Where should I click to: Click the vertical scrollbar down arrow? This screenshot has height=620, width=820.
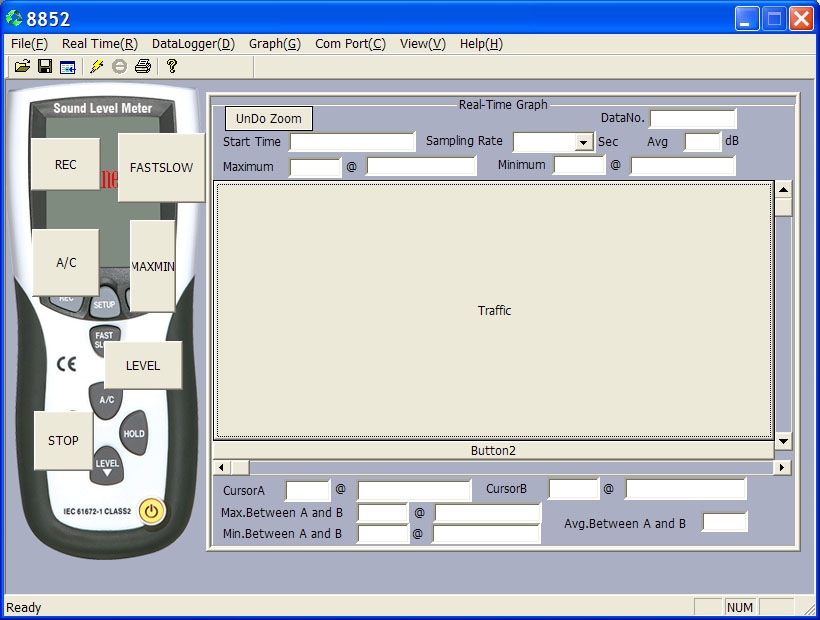coord(783,441)
